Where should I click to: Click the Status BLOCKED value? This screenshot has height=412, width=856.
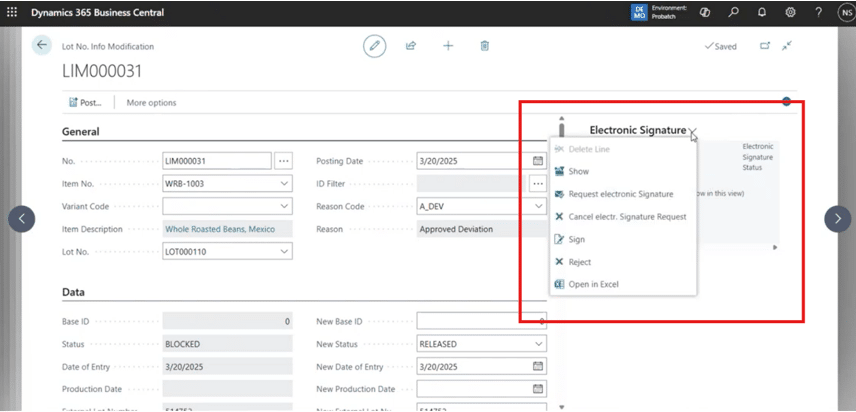(227, 344)
